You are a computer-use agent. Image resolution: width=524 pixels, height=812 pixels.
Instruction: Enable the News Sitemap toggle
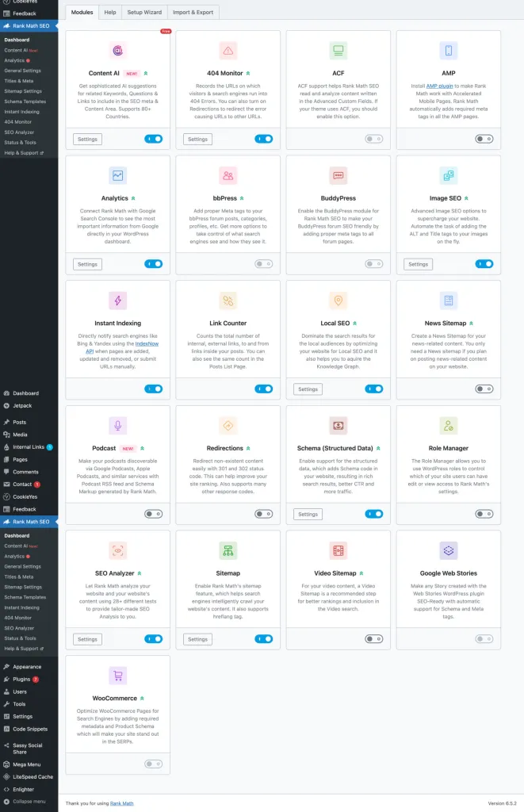[x=484, y=389]
